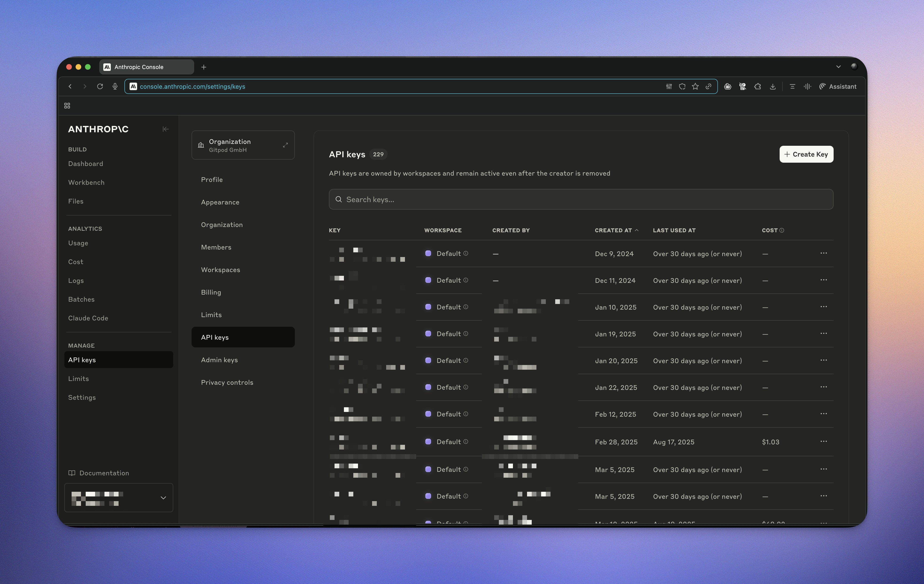Click the Create Key button
Screen dimensions: 924x584
coord(806,154)
